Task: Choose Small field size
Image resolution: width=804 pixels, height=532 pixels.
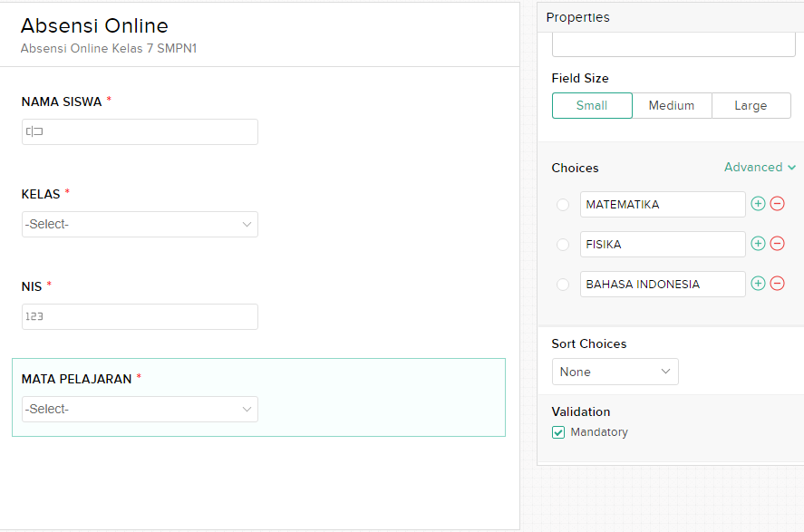Action: 592,105
